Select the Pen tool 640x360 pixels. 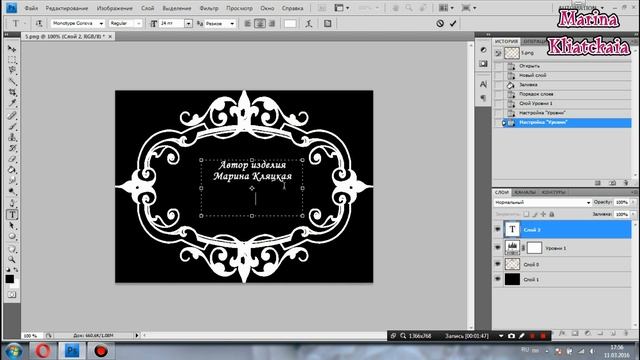tap(12, 203)
